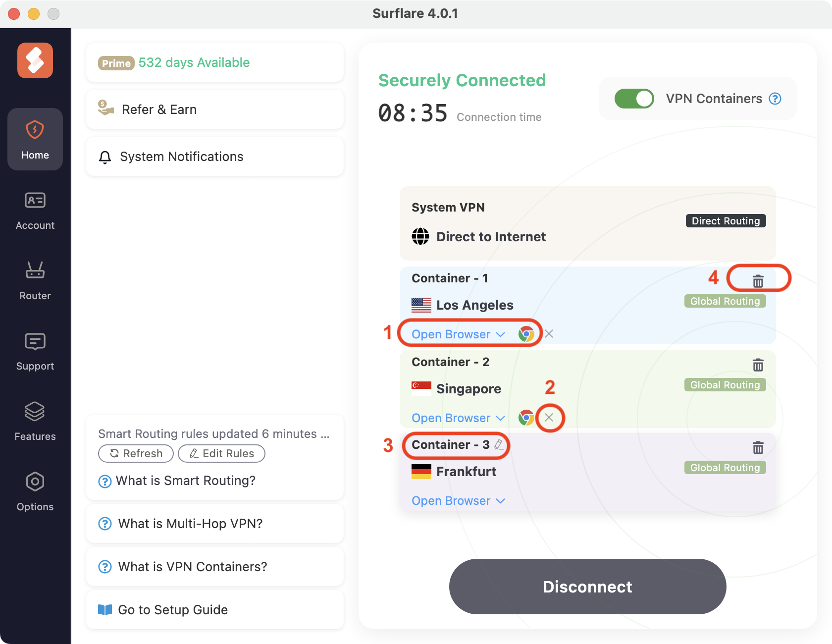Image resolution: width=832 pixels, height=644 pixels.
Task: Close the Chrome browser in Container 2
Action: coord(549,418)
